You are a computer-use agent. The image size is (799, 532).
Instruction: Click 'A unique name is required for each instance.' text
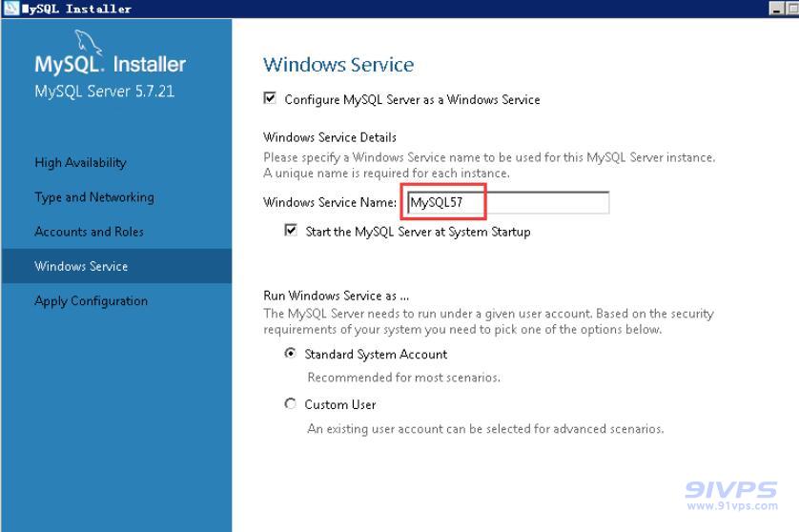click(386, 174)
